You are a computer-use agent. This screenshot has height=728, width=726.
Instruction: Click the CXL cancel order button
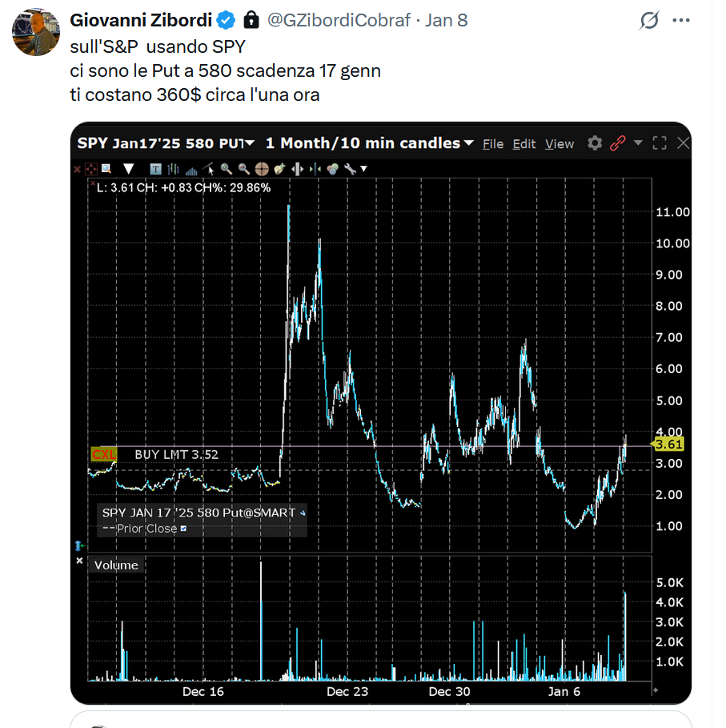[x=104, y=454]
